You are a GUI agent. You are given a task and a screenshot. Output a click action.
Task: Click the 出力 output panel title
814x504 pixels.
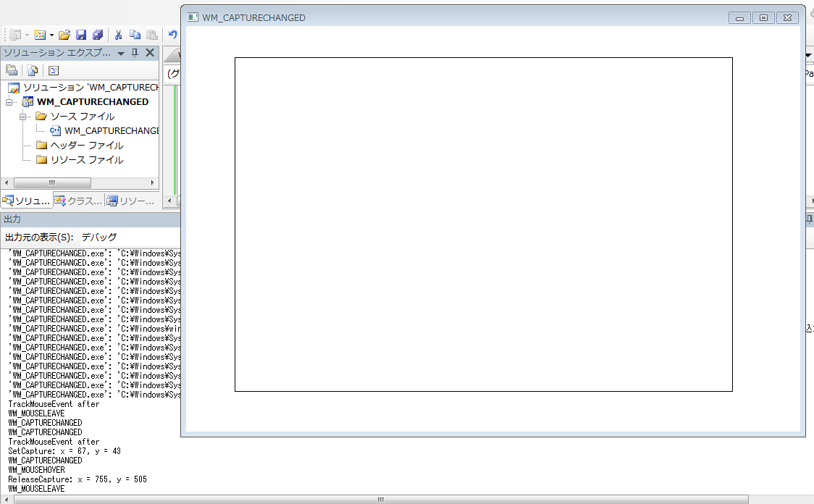tap(12, 219)
